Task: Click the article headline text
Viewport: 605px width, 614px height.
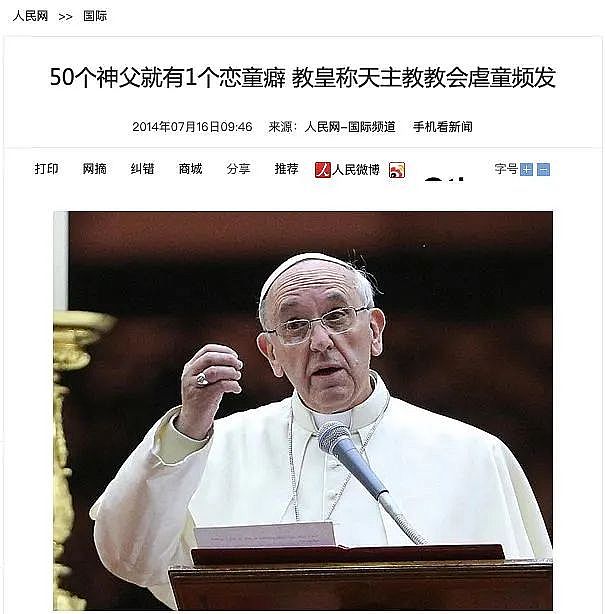Action: 302,77
